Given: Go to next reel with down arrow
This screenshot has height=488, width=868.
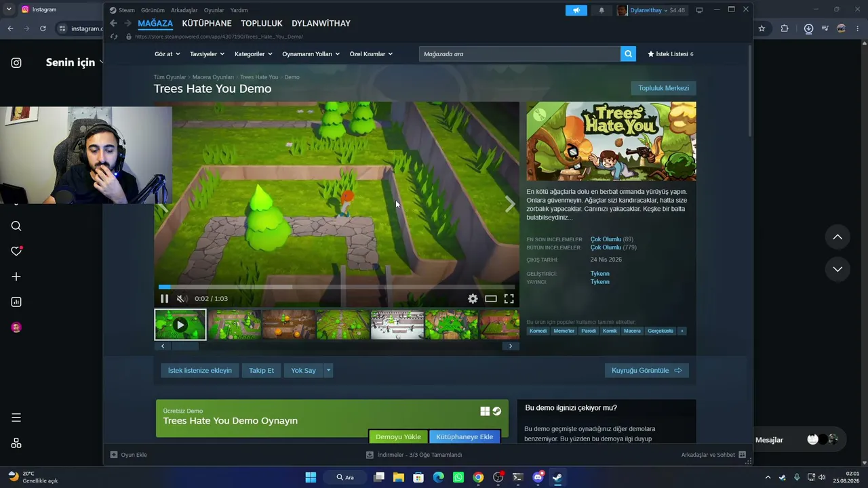Looking at the screenshot, I should point(837,269).
